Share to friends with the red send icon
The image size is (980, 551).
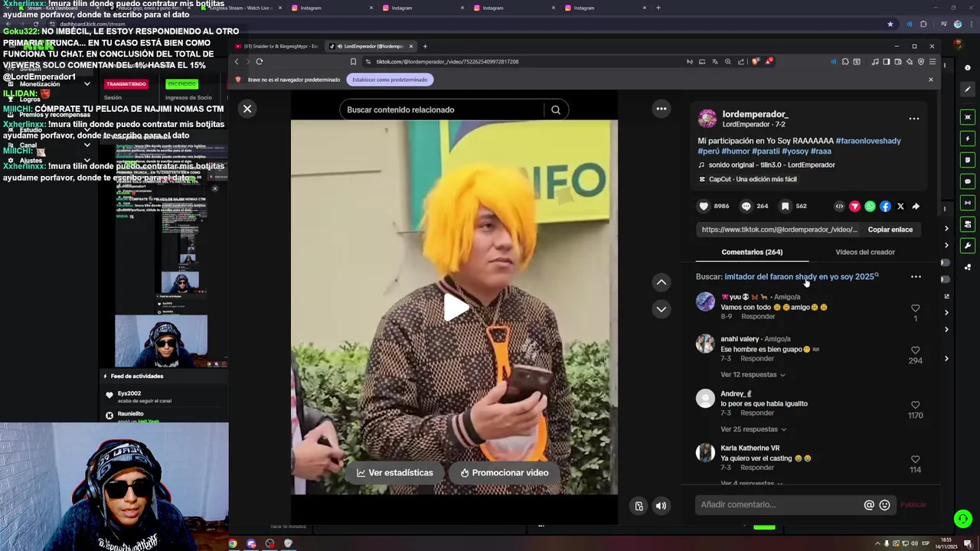(x=854, y=206)
